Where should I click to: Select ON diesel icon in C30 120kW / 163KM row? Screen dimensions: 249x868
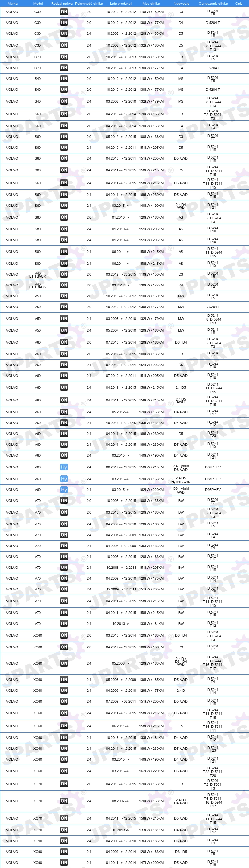pyautogui.click(x=64, y=33)
